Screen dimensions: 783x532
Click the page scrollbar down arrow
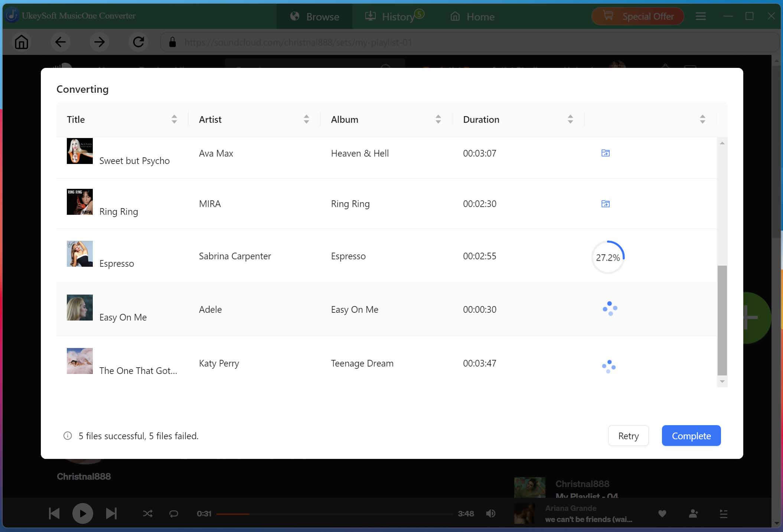(777, 523)
